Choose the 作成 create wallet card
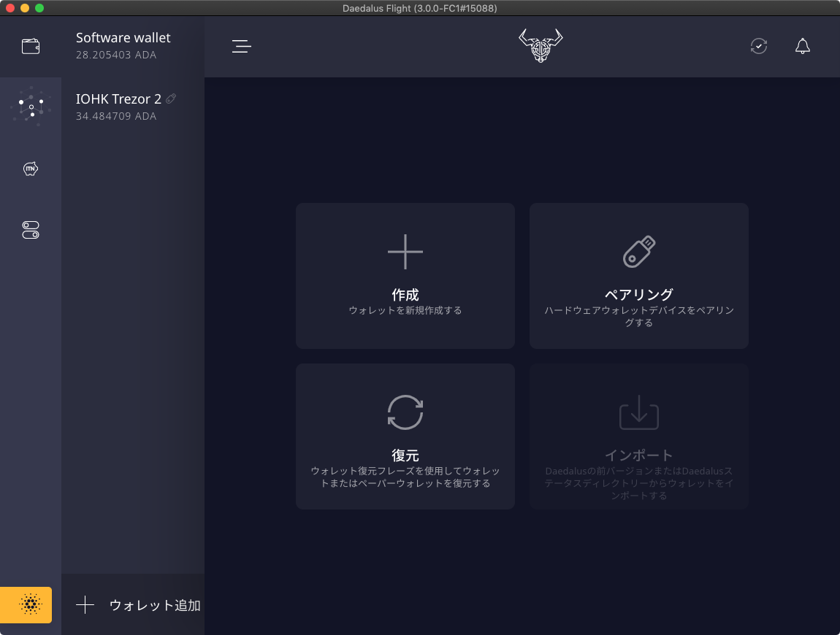The image size is (840, 635). click(x=405, y=276)
